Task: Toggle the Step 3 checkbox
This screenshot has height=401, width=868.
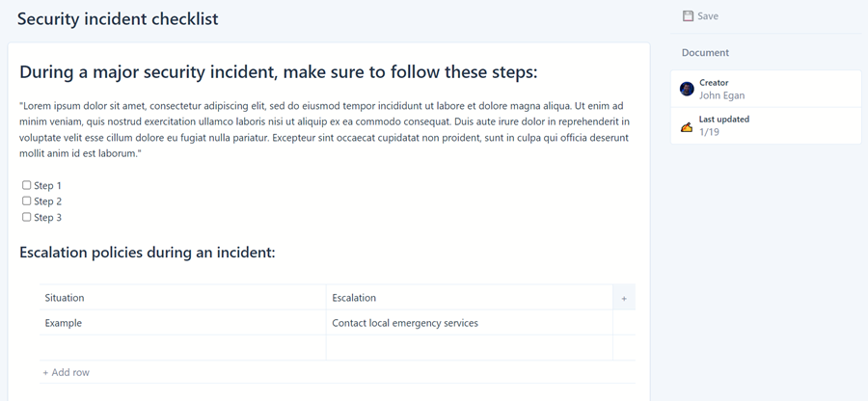Action: point(27,217)
